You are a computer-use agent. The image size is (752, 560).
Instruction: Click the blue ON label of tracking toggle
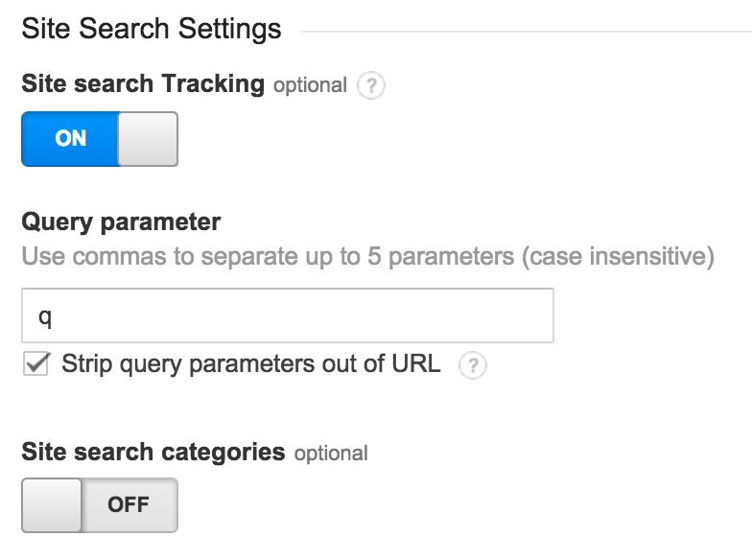coord(70,139)
